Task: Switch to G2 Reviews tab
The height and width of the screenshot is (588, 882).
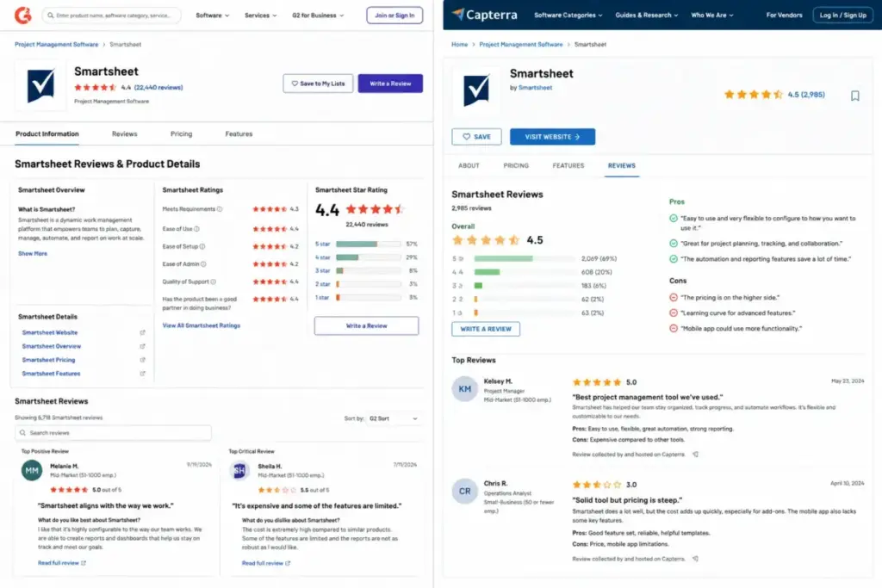Action: [x=124, y=133]
